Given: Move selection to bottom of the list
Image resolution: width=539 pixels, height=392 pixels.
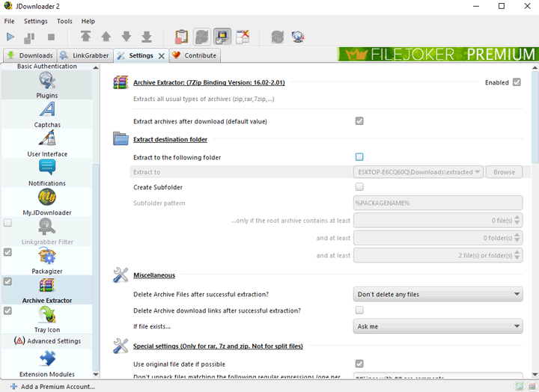Looking at the screenshot, I should point(147,37).
